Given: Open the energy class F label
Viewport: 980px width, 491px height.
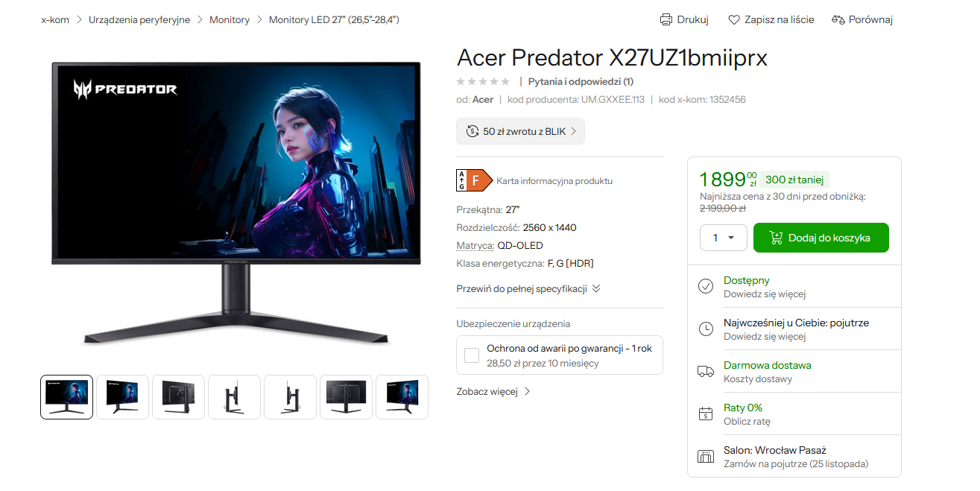Looking at the screenshot, I should (475, 180).
